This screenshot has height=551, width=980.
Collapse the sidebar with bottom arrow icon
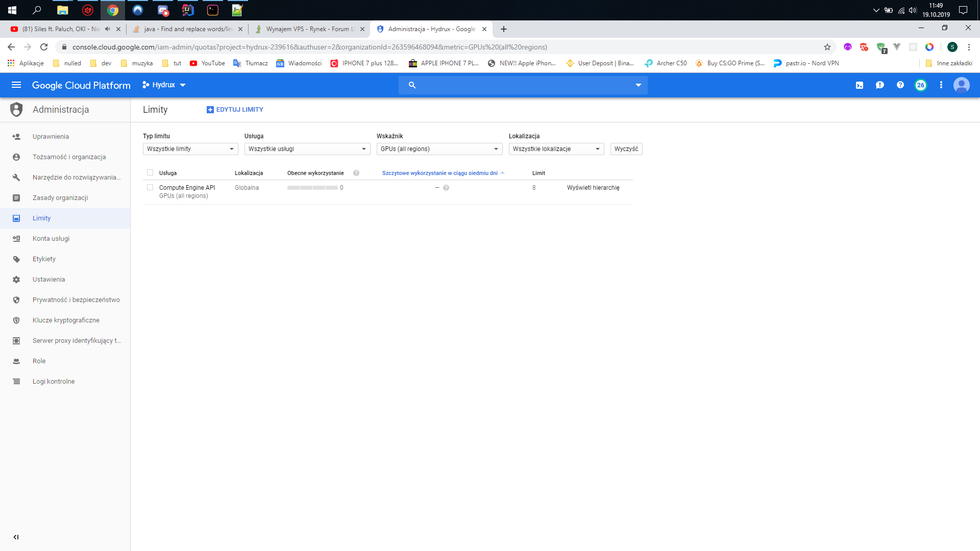tap(16, 537)
